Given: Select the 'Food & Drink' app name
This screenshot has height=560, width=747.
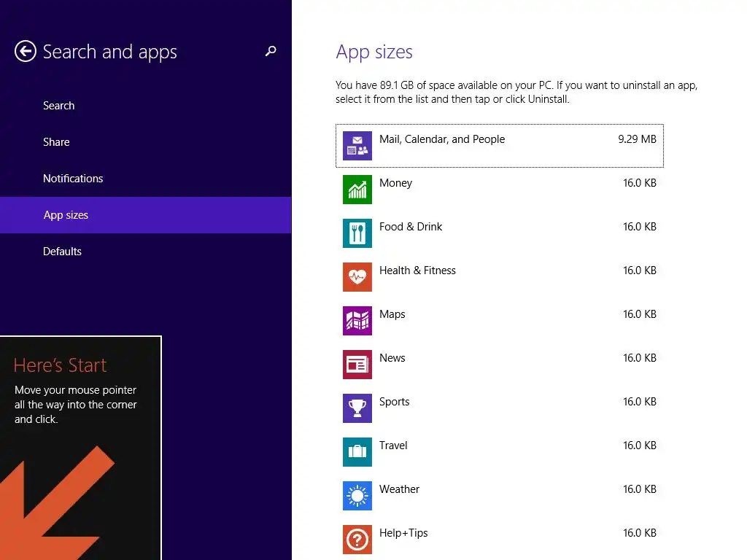Looking at the screenshot, I should coord(411,227).
